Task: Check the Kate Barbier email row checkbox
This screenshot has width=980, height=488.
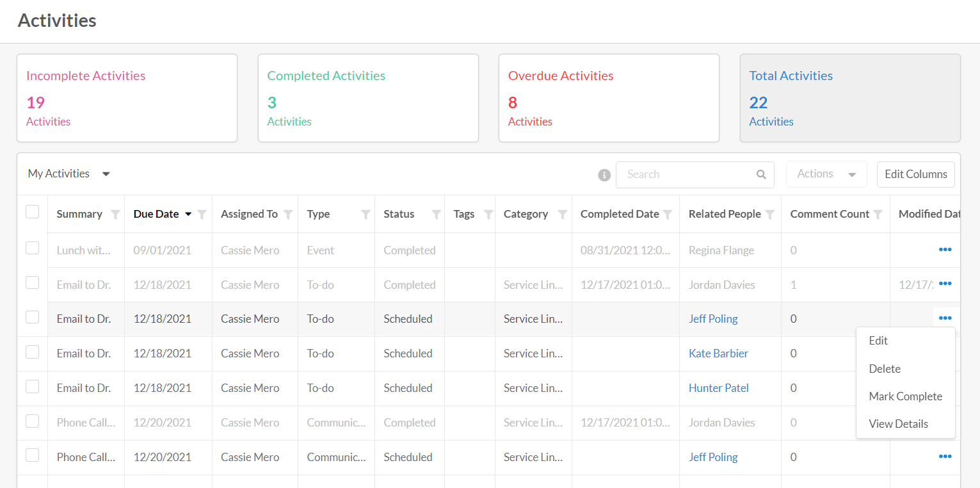Action: pyautogui.click(x=32, y=352)
